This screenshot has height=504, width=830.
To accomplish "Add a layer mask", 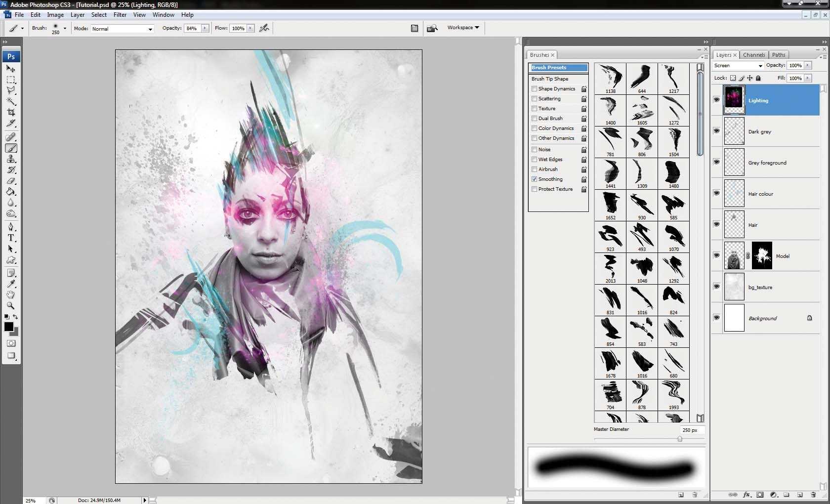I will tap(760, 495).
